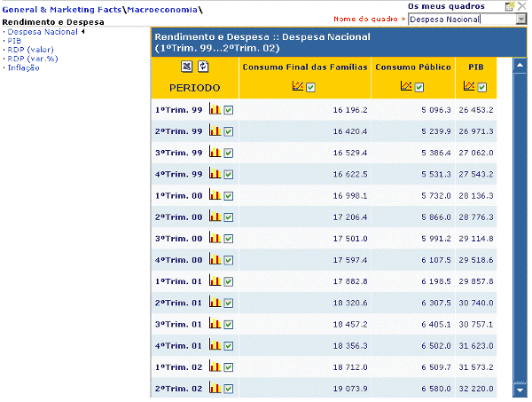
Task: Uncheck the 3ºTrim. 01 row checkbox
Action: pos(229,325)
